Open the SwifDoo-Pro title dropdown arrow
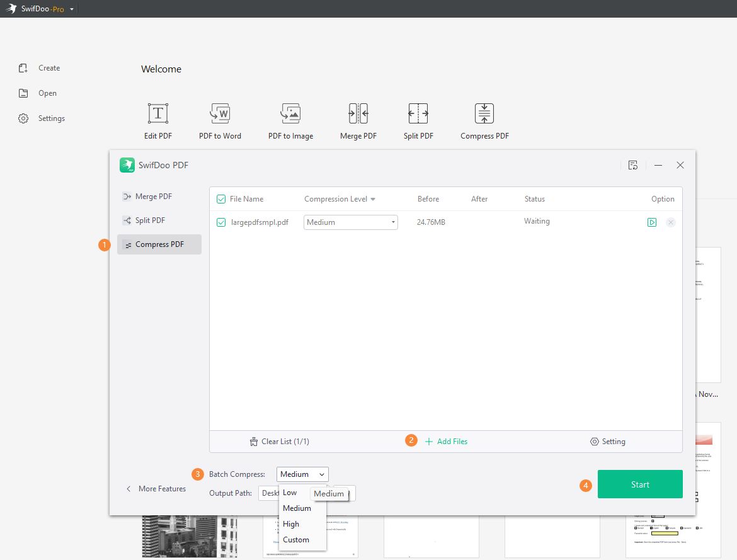 [72, 9]
